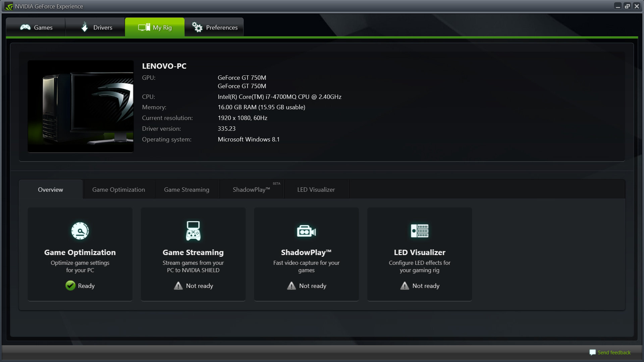Switch to the Drivers tab
Image resolution: width=644 pixels, height=362 pixels.
(x=95, y=27)
